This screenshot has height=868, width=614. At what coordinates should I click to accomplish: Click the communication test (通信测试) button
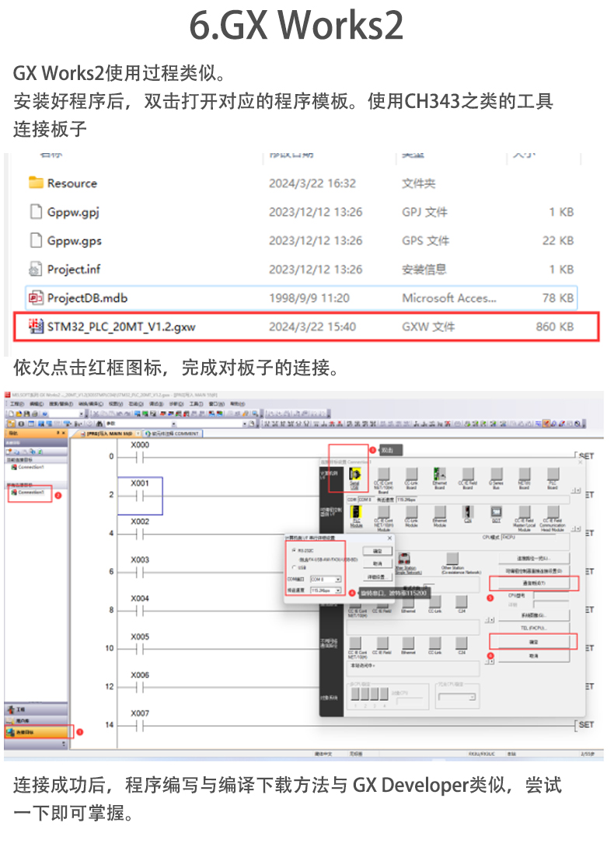pos(533,583)
